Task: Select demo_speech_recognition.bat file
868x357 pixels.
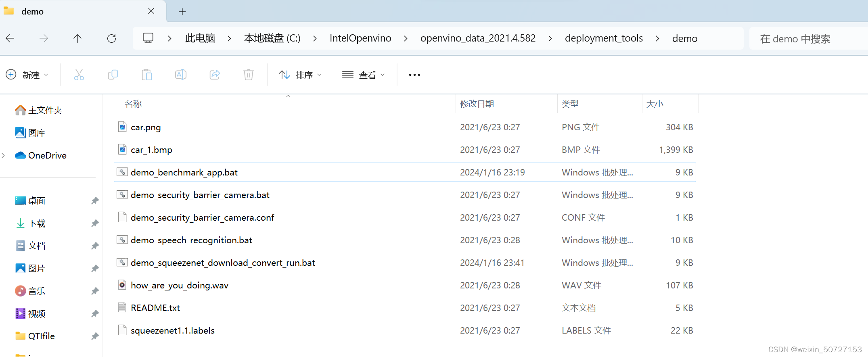Action: point(405,240)
